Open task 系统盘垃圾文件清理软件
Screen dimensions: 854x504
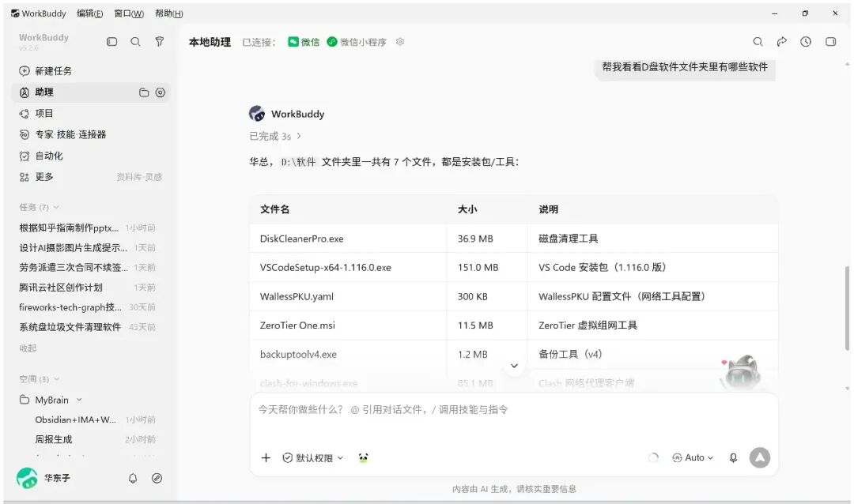point(87,327)
